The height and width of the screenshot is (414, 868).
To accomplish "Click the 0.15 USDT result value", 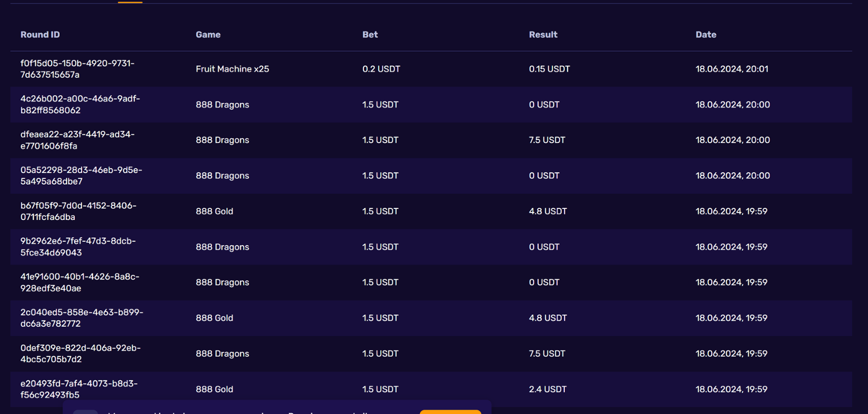I will click(550, 69).
